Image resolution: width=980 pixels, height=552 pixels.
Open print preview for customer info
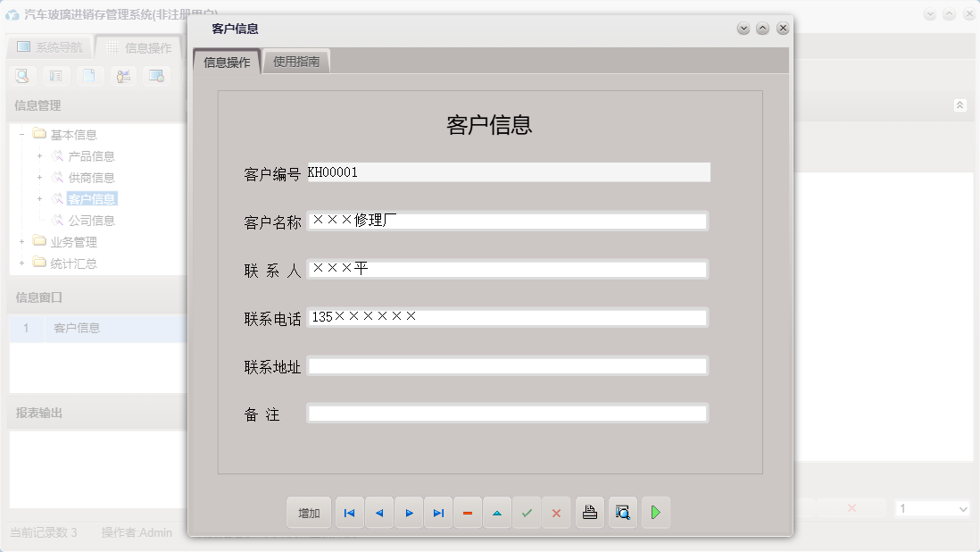(x=622, y=512)
